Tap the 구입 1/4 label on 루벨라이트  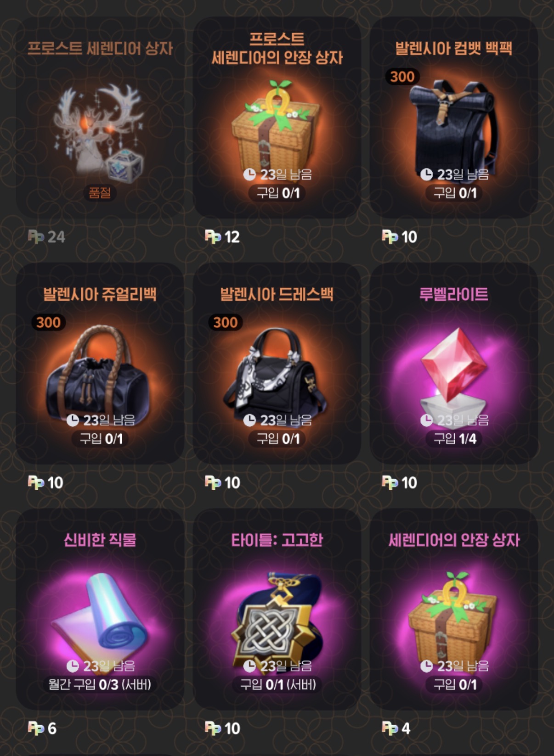click(x=455, y=439)
